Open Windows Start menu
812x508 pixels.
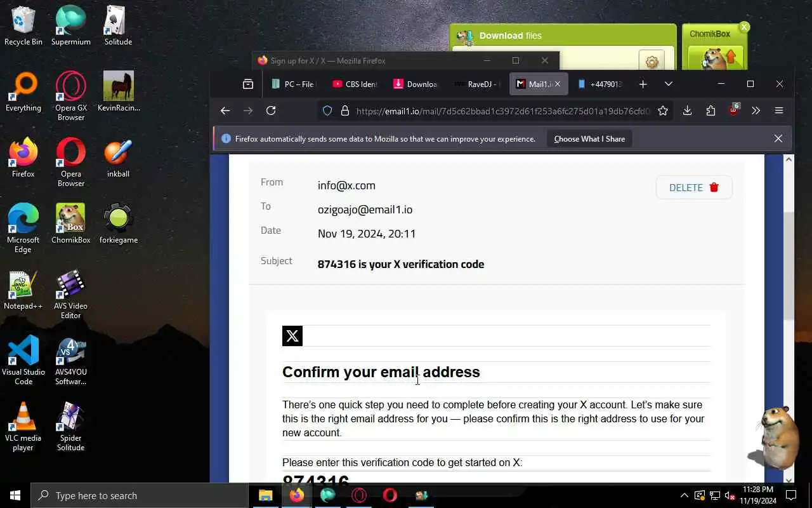click(15, 495)
